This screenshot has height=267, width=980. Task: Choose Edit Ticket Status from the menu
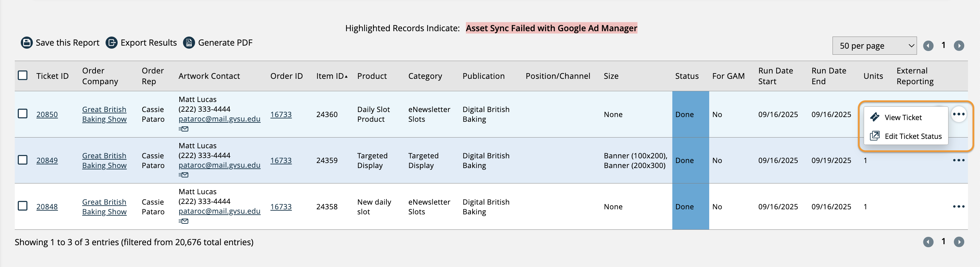tap(913, 137)
